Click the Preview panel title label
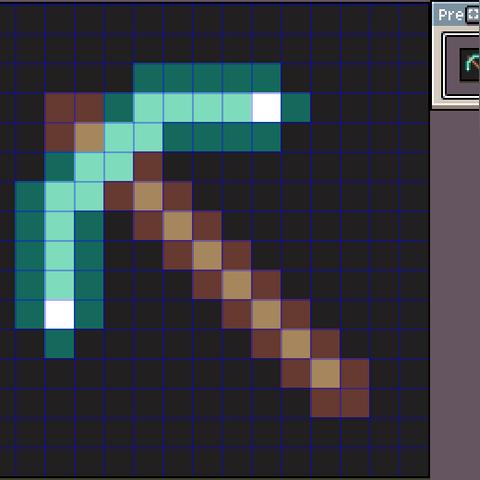The width and height of the screenshot is (480, 480). [x=451, y=15]
